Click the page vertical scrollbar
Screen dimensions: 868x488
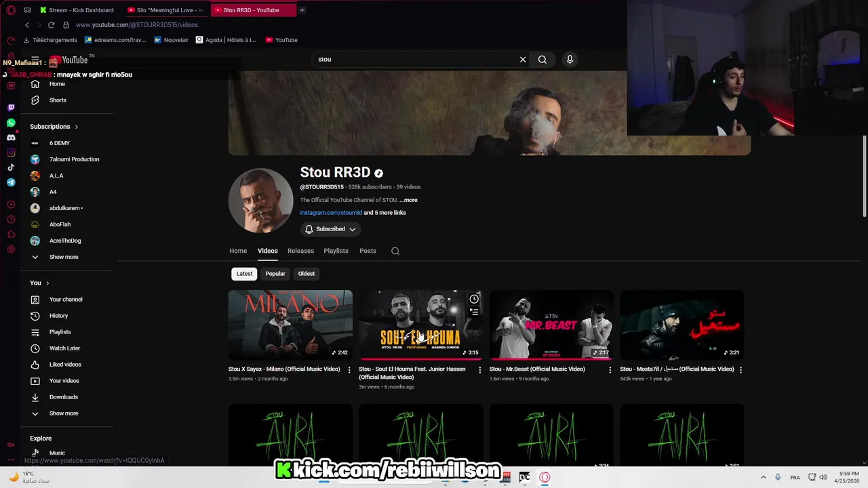tap(864, 176)
